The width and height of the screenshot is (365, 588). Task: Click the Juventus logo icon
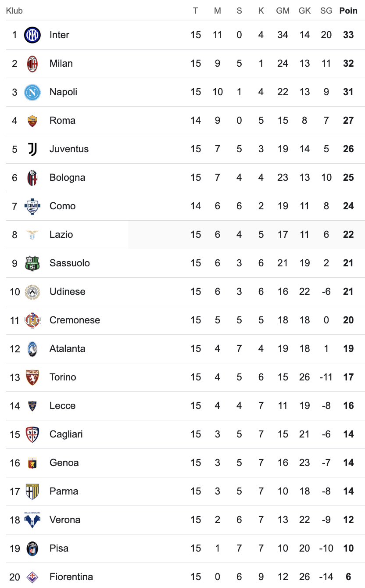[x=32, y=149]
